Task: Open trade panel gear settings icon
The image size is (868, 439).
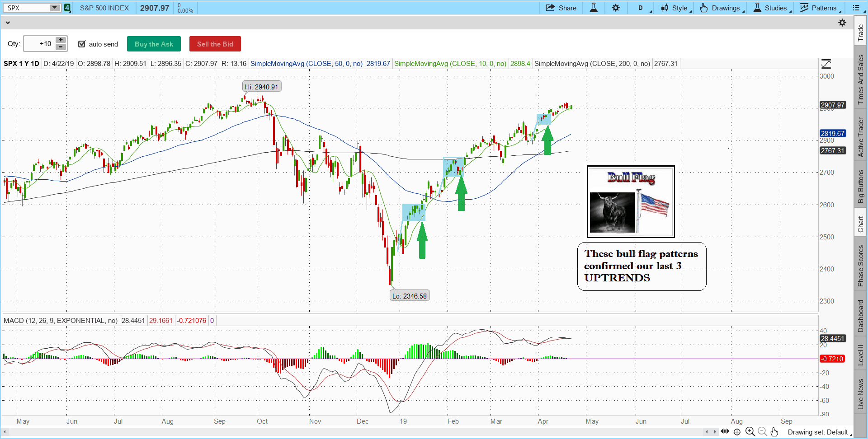Action: (x=842, y=23)
